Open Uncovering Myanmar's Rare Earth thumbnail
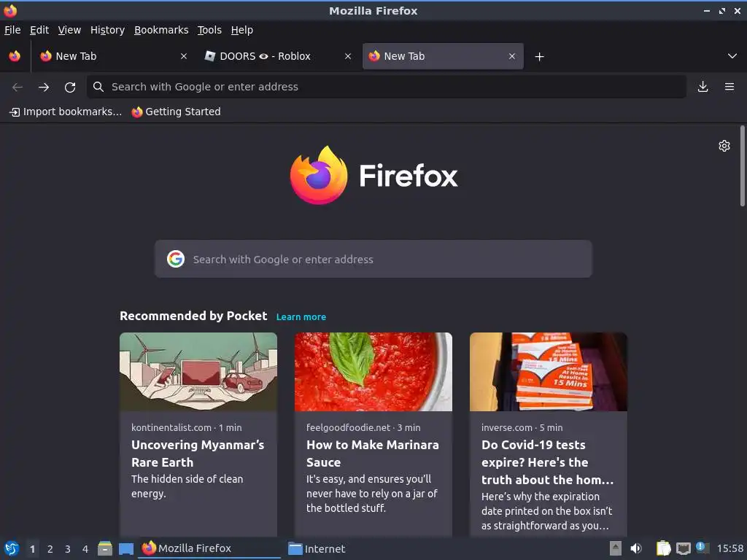 [x=198, y=372]
